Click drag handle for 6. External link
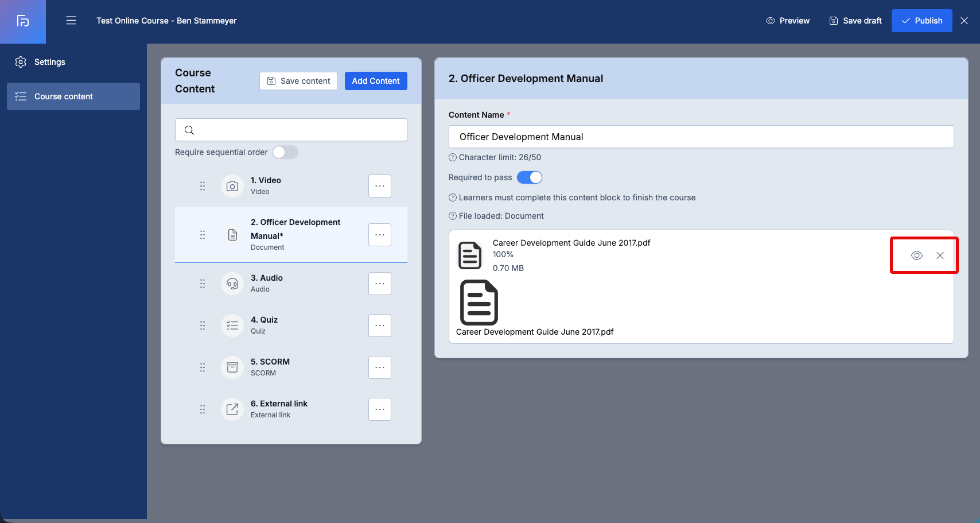980x523 pixels. [x=203, y=409]
